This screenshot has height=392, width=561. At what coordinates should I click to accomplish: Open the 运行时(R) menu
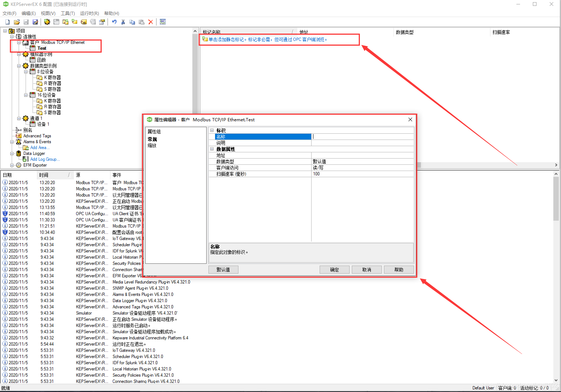[x=90, y=13]
